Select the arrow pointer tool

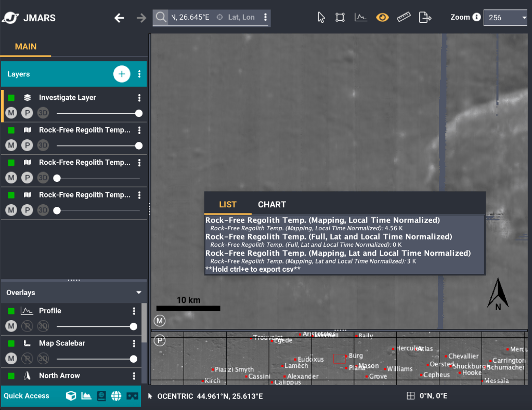coord(321,18)
